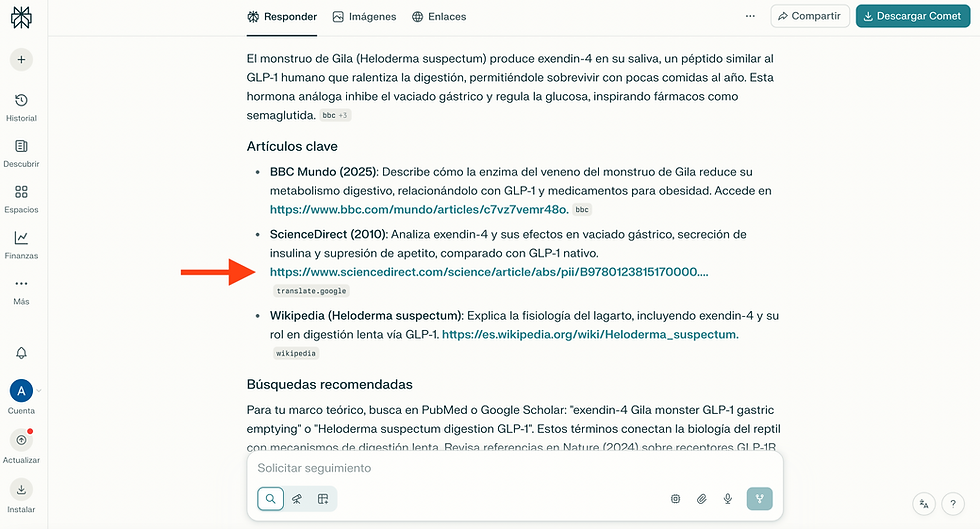Open the Wikipedia Heloderma suspectum link
The image size is (980, 529).
[x=590, y=335]
